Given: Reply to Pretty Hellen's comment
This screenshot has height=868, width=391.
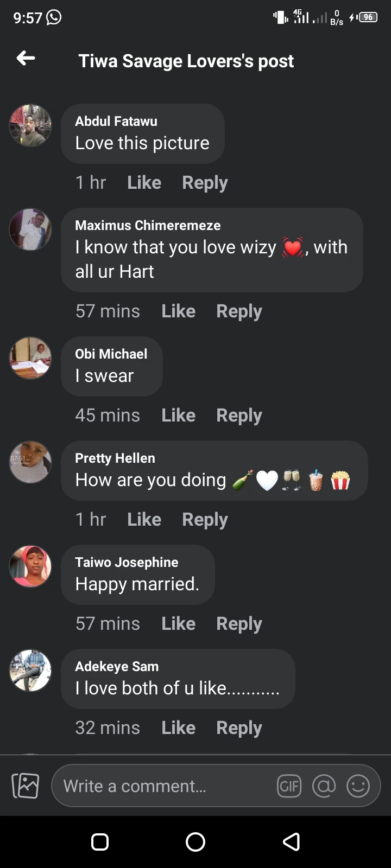Looking at the screenshot, I should (205, 520).
